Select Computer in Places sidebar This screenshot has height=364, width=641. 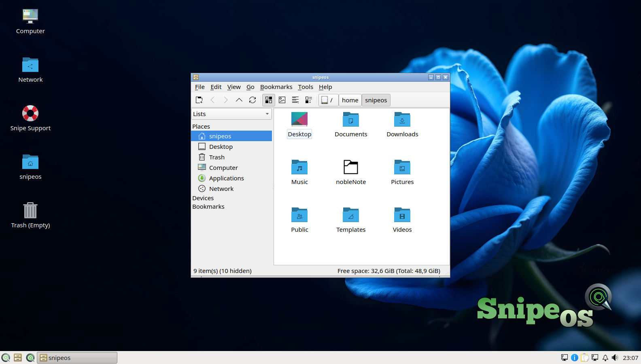tap(231, 168)
